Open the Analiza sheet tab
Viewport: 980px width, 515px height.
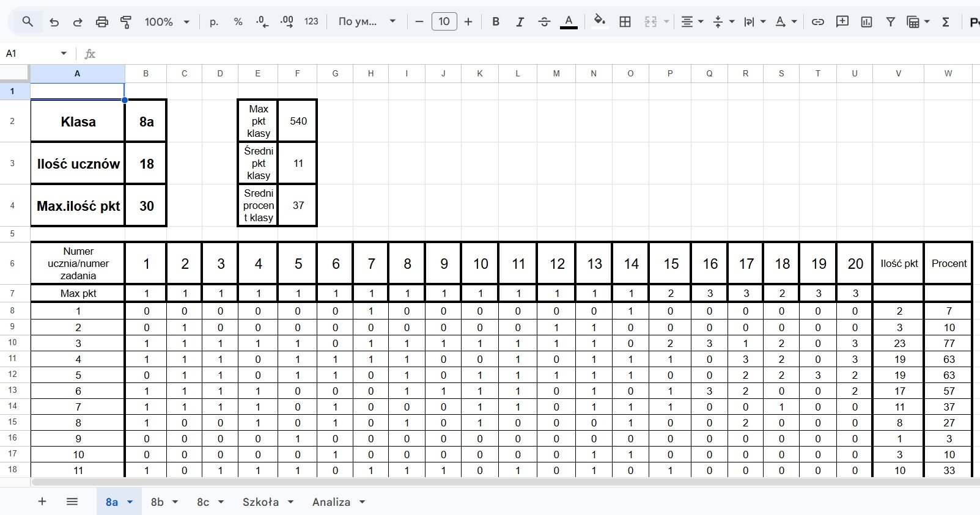[x=331, y=502]
